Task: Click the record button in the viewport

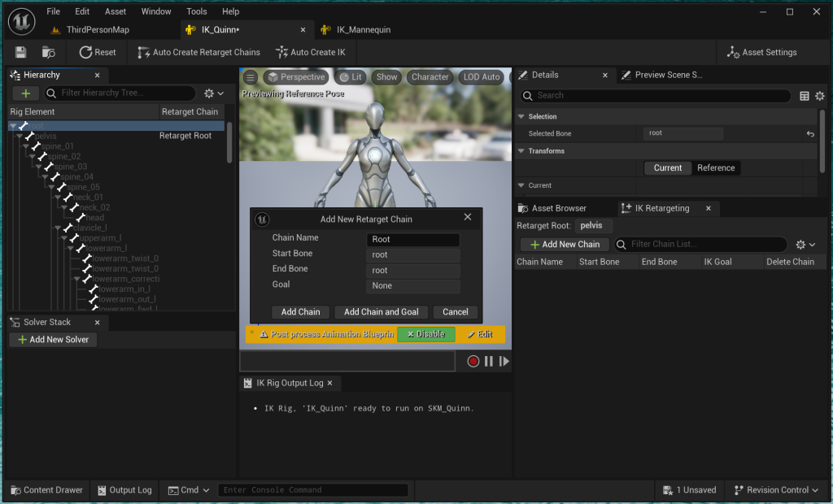Action: (x=473, y=361)
